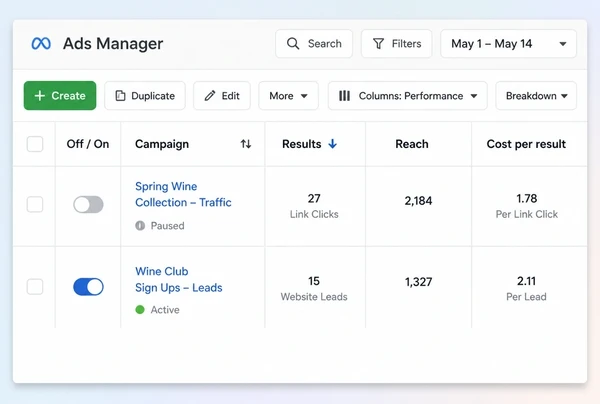600x404 pixels.
Task: Click the 1,327 reach value
Action: [418, 282]
